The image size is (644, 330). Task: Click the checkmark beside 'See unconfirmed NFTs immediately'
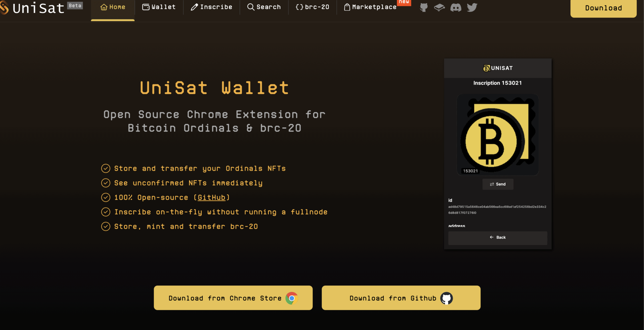click(106, 183)
